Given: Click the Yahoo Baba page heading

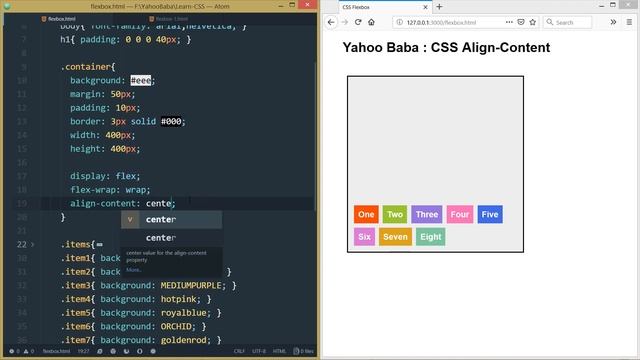Looking at the screenshot, I should (446, 47).
